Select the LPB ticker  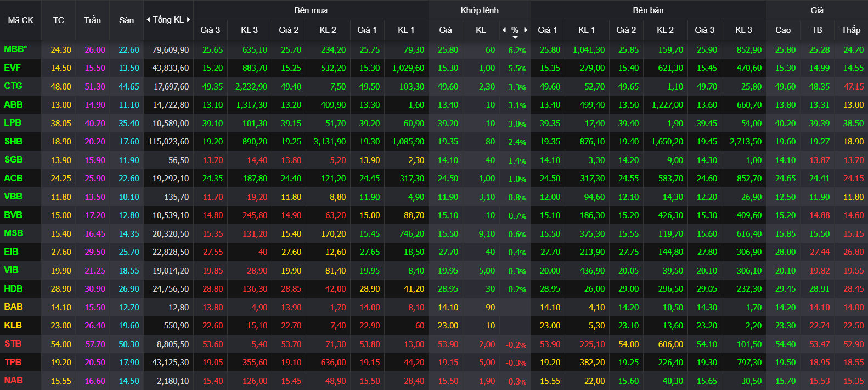(x=13, y=123)
